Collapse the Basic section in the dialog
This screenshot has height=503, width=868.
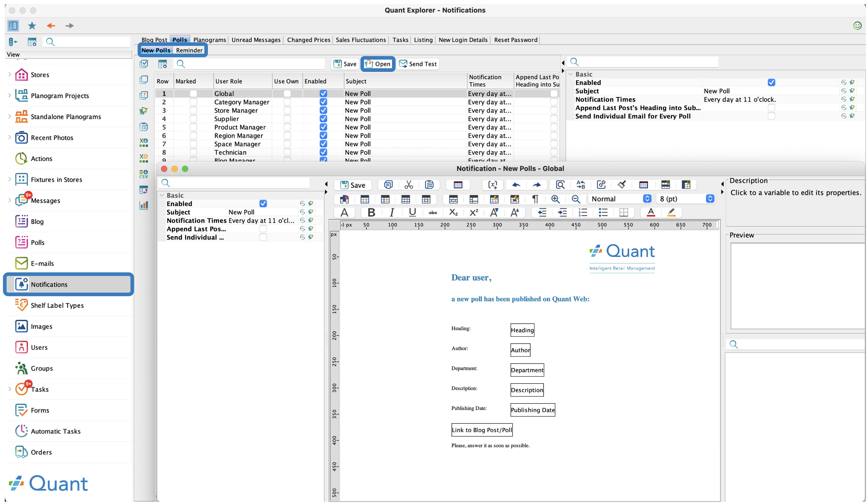[161, 195]
